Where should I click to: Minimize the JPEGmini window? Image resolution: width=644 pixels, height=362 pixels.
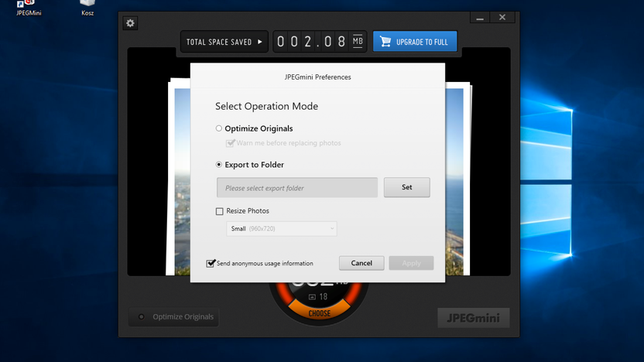pyautogui.click(x=480, y=17)
